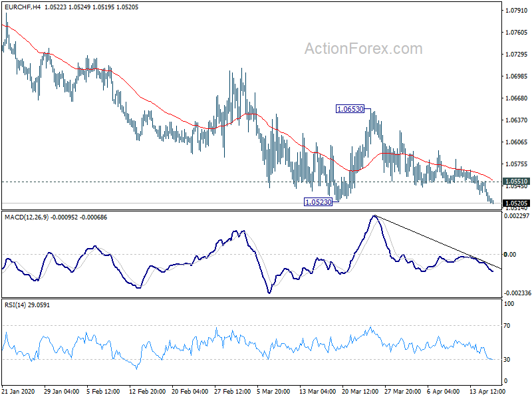Click the current price 1.05205 tag

517,203
